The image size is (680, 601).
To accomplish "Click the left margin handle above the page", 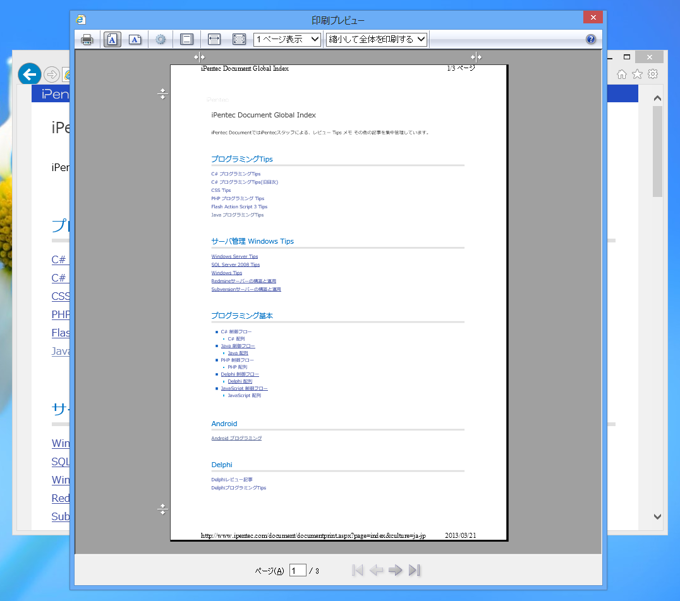I will [199, 57].
